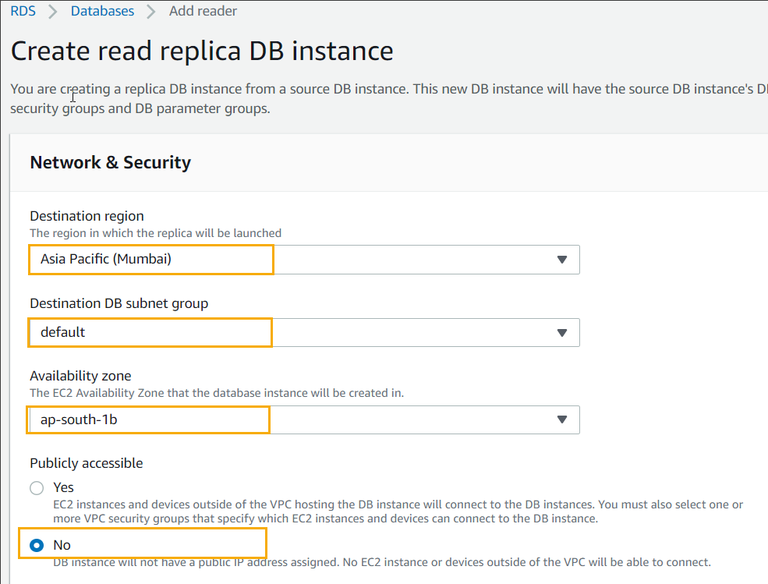Select Yes for Publicly accessible
The width and height of the screenshot is (768, 584).
tap(37, 488)
